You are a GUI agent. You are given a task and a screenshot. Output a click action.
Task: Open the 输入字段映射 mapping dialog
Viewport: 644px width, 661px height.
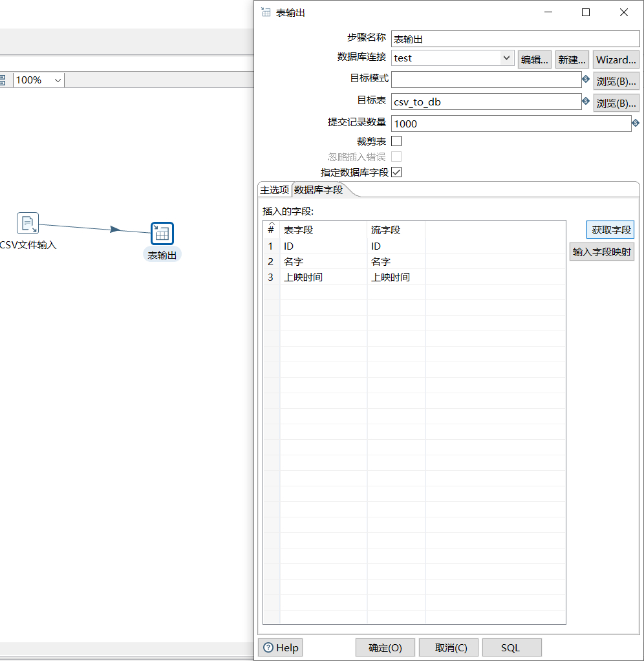(x=601, y=252)
